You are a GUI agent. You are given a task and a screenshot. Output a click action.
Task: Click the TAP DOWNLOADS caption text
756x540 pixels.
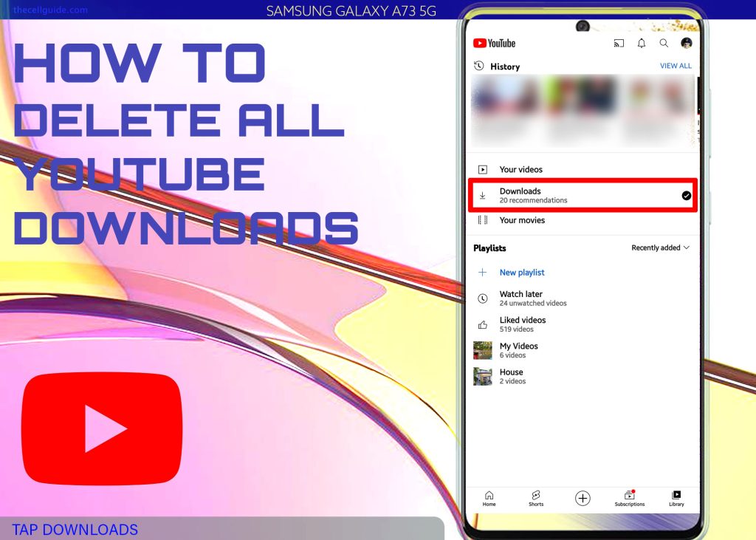75,530
